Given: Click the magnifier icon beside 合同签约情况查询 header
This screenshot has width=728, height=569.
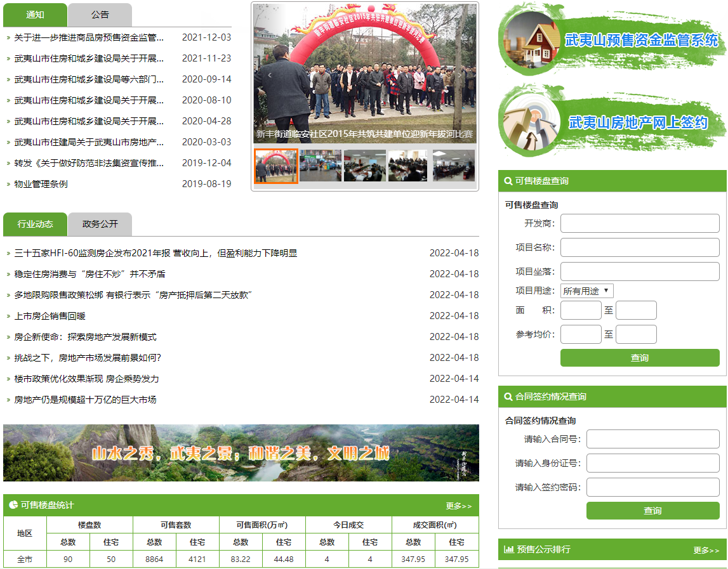Looking at the screenshot, I should pos(508,396).
